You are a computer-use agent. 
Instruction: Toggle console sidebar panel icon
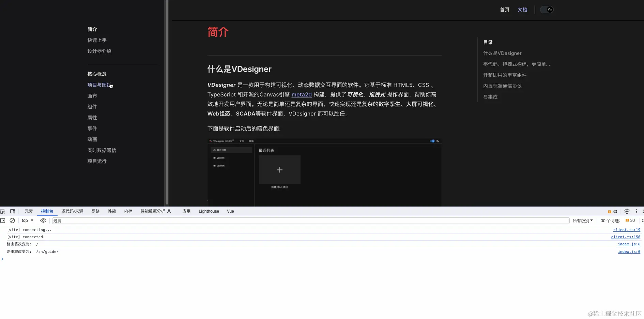(x=3, y=221)
